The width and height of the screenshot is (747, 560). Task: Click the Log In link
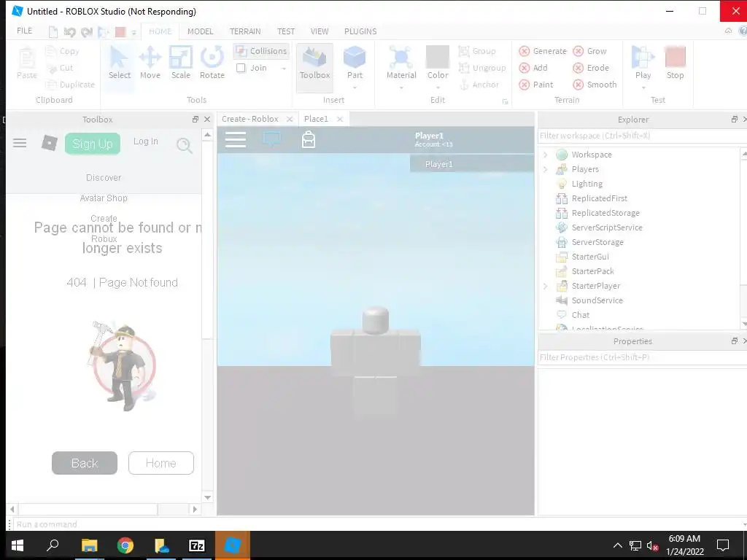[x=146, y=141]
